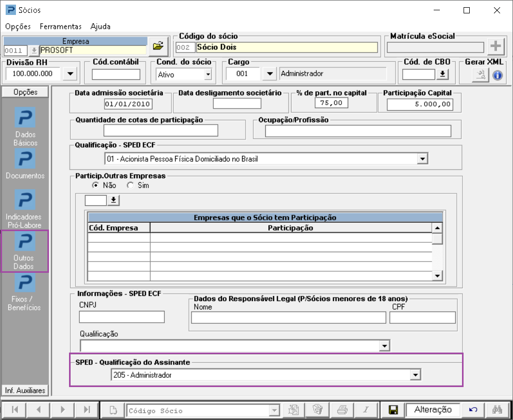Click the edit document icon next to Código Sócio
Viewport: 513px width, 420px height.
(x=293, y=410)
